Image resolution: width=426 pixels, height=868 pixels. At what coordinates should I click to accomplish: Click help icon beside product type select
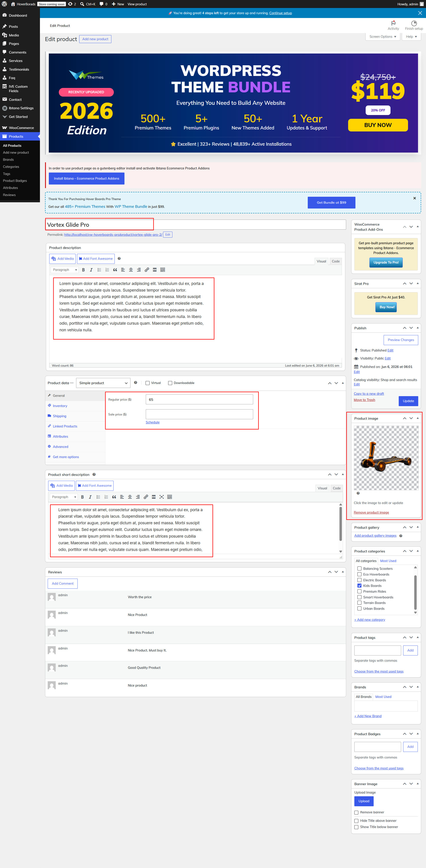pos(136,382)
